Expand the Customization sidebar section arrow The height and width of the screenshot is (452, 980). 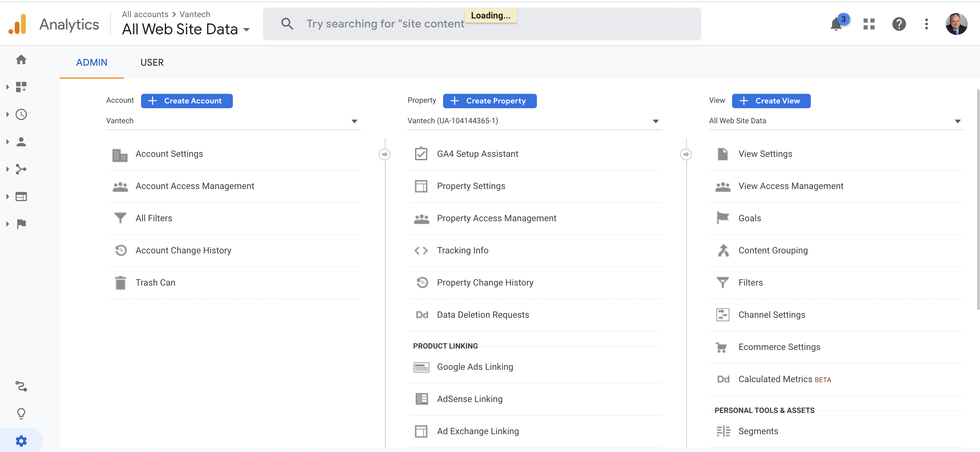(8, 87)
